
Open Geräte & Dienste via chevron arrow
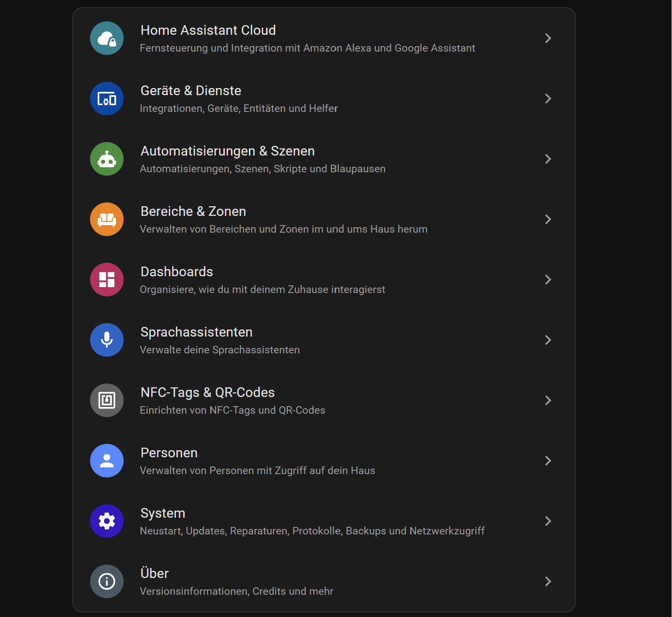548,99
